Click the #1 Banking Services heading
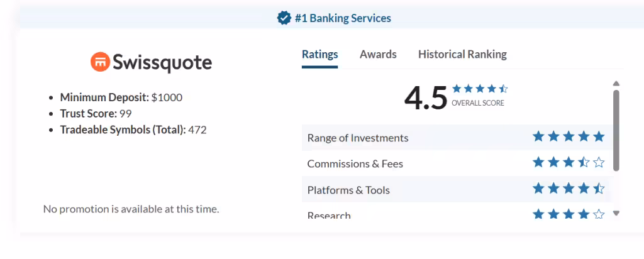644x259 pixels. click(x=343, y=18)
